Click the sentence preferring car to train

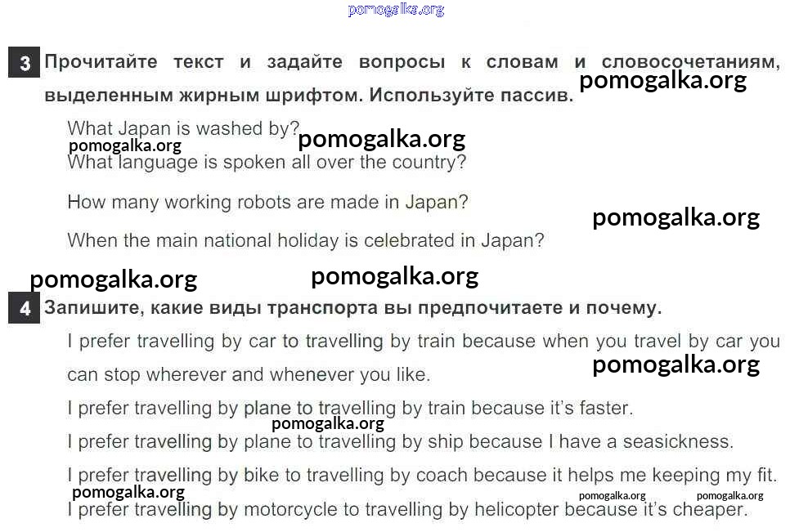423,341
